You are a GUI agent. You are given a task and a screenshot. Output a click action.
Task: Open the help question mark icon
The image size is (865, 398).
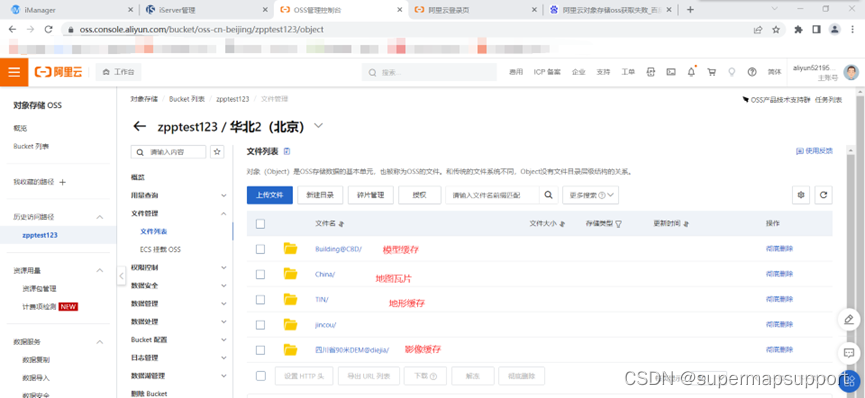click(x=752, y=72)
